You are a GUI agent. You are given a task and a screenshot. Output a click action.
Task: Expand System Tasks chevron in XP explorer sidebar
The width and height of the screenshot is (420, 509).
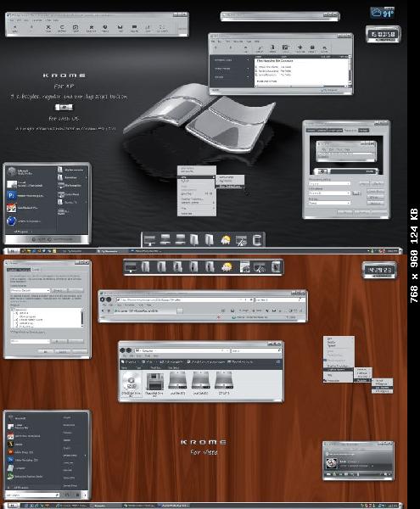pos(248,60)
